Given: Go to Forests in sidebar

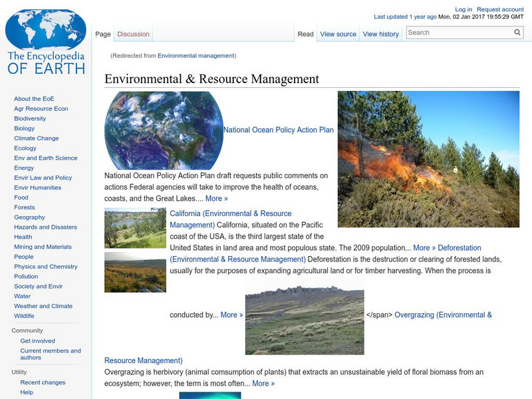Looking at the screenshot, I should point(25,207).
